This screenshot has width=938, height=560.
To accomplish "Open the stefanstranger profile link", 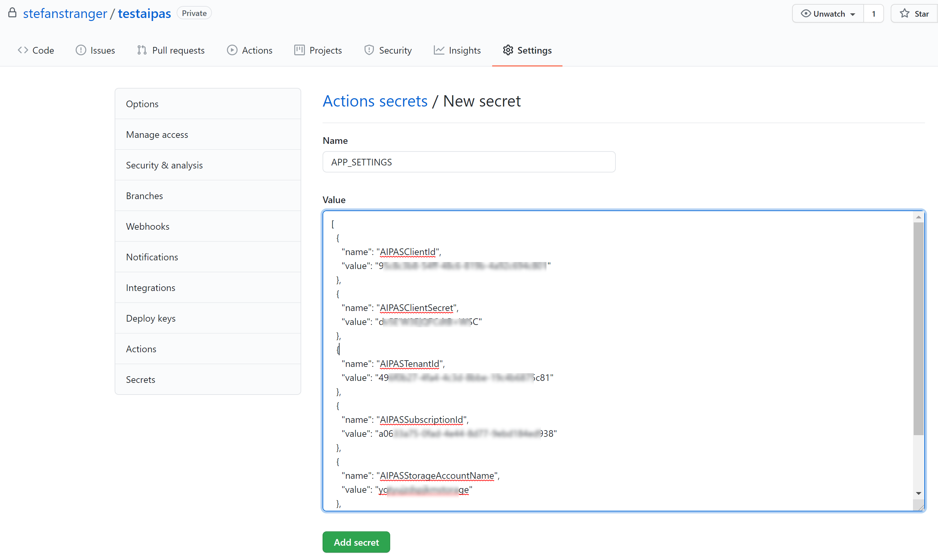I will (x=65, y=14).
